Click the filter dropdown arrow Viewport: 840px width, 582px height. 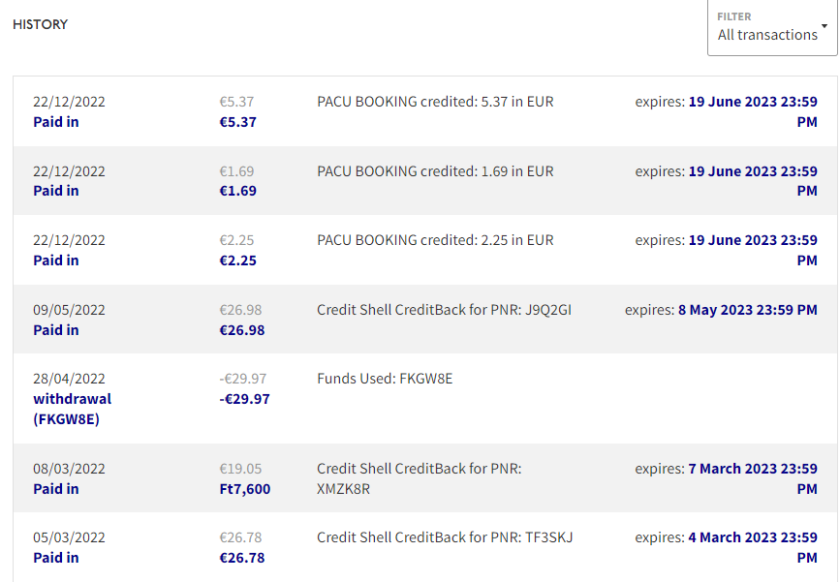tap(824, 26)
